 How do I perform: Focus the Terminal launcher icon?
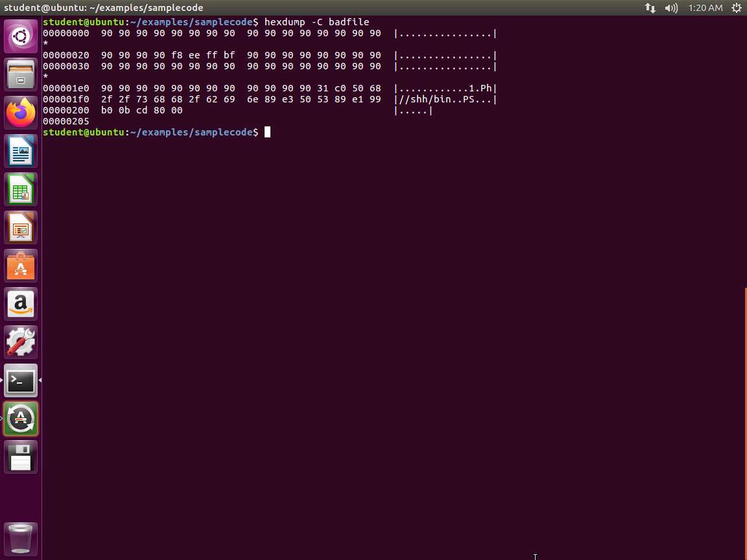coord(21,380)
